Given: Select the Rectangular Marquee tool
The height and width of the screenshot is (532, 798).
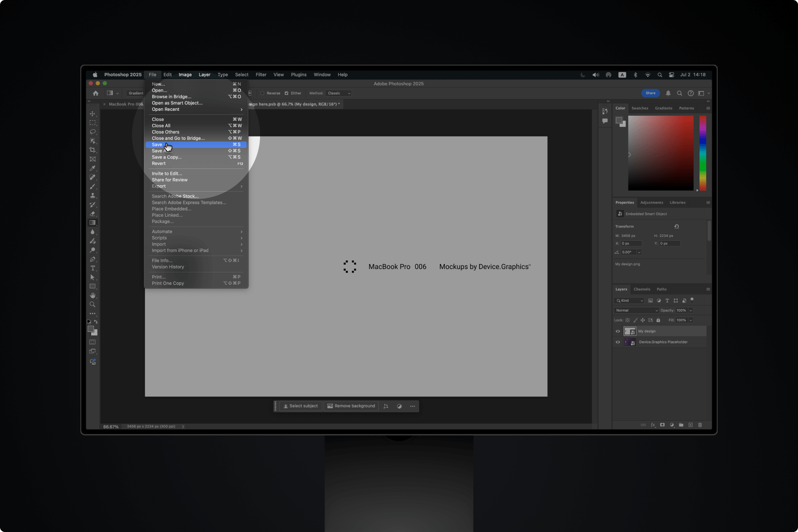Looking at the screenshot, I should [x=93, y=123].
